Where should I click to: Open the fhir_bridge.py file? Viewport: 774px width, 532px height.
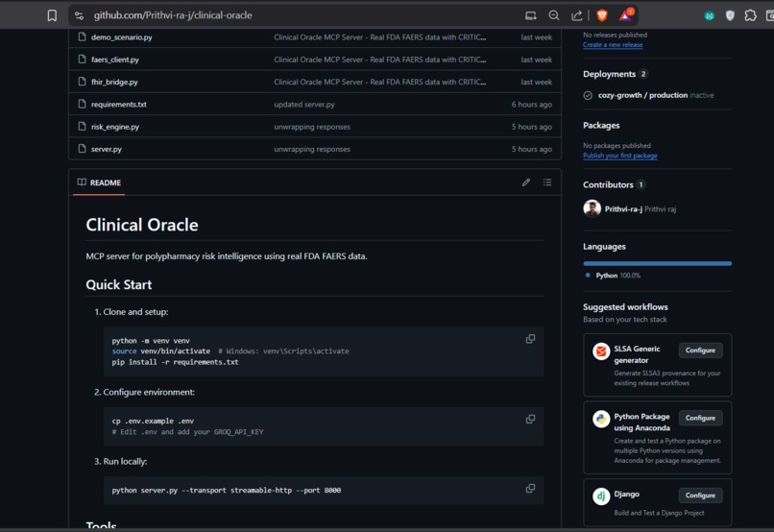pos(114,82)
